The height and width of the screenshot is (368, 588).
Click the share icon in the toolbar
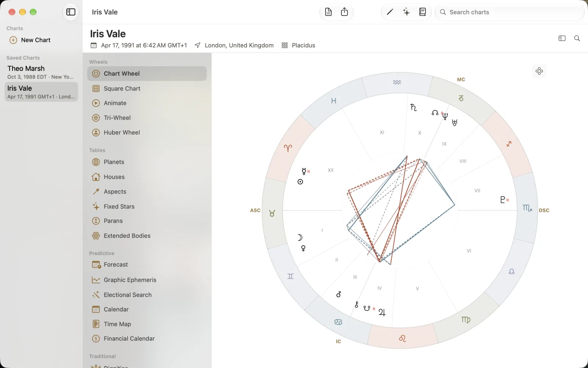click(344, 12)
